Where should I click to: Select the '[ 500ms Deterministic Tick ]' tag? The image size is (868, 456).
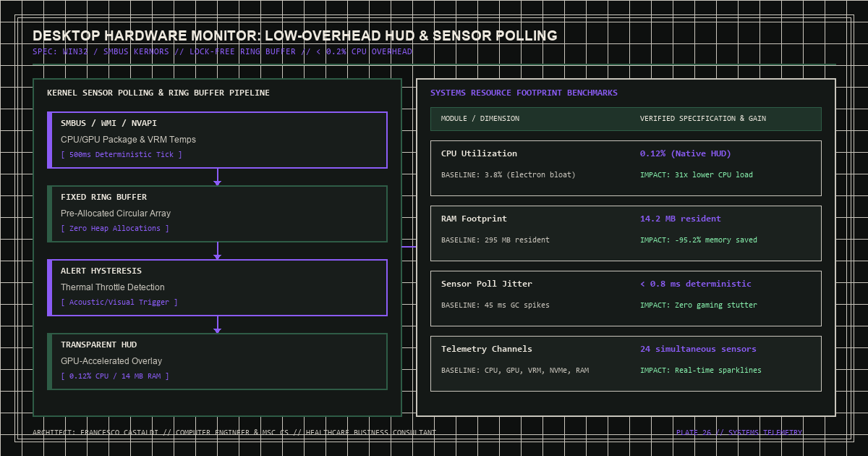point(122,155)
